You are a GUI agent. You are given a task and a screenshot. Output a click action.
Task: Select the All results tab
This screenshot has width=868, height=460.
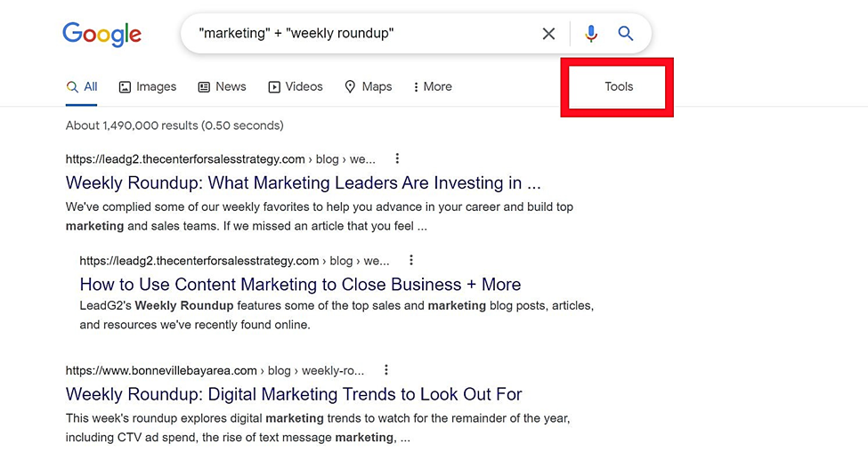pos(82,87)
